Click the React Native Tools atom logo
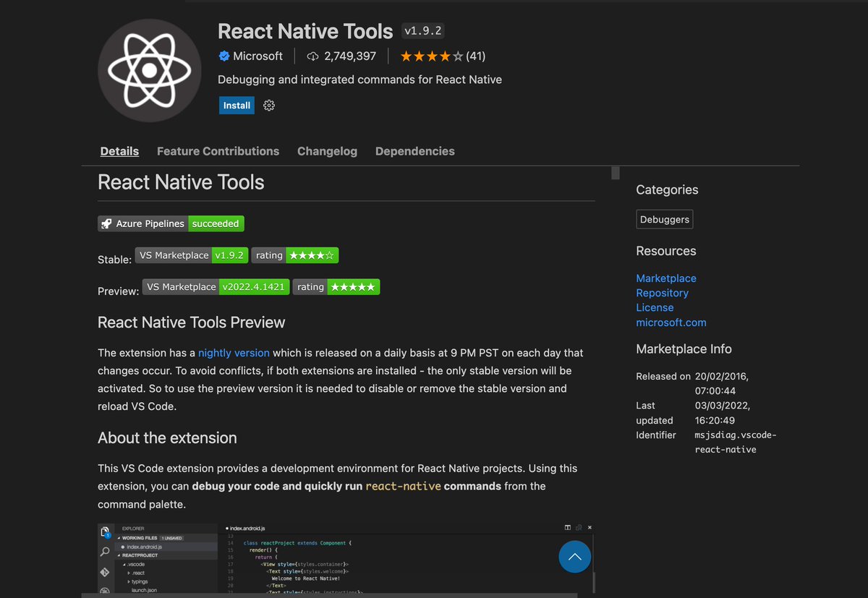The height and width of the screenshot is (598, 868). coord(149,70)
